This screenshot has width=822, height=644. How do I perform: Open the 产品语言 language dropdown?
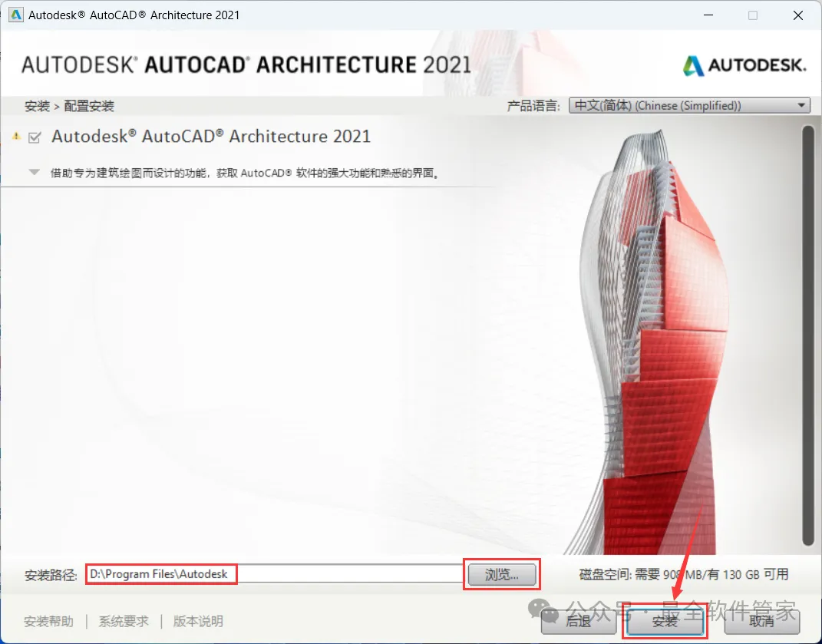pyautogui.click(x=689, y=105)
